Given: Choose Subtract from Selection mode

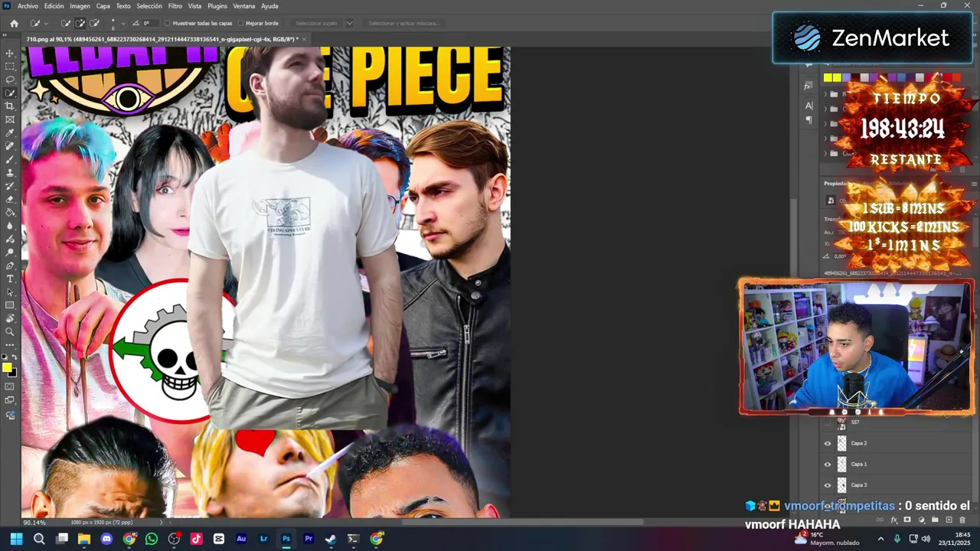Looking at the screenshot, I should (94, 23).
